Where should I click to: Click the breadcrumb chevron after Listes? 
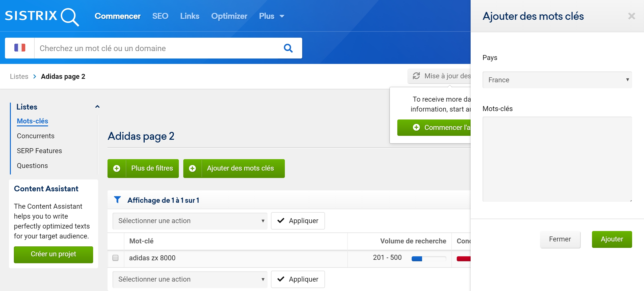35,76
